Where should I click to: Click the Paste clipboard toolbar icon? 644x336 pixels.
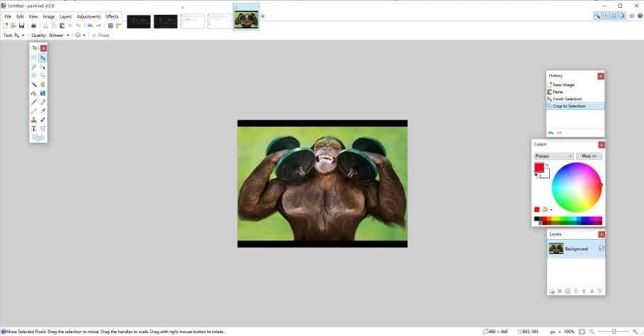(62, 25)
